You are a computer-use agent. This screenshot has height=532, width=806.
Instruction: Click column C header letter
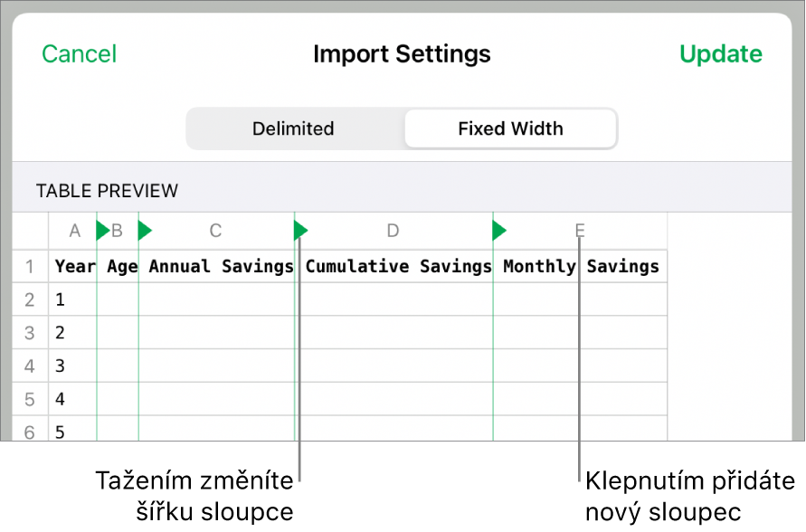click(215, 232)
